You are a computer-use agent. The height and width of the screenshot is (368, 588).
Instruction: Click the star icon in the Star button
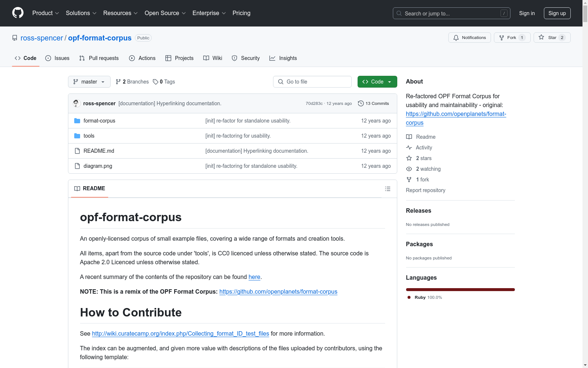click(x=541, y=37)
